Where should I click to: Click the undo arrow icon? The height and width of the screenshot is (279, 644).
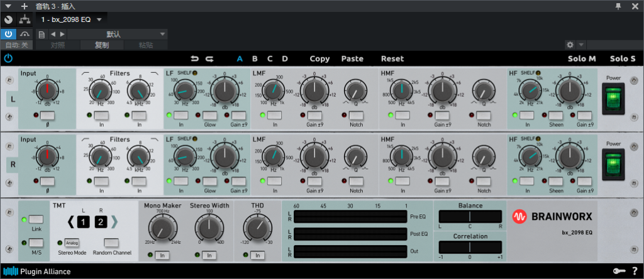[195, 58]
